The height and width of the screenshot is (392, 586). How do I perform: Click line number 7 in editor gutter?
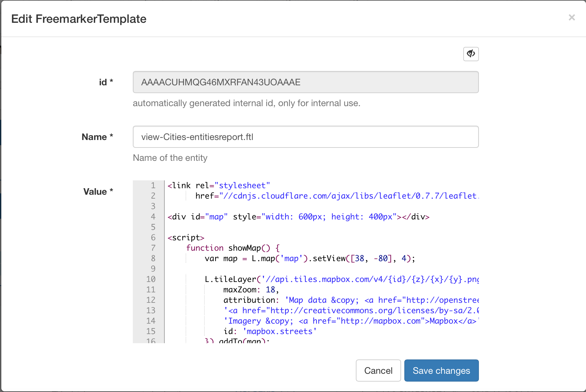(x=153, y=248)
